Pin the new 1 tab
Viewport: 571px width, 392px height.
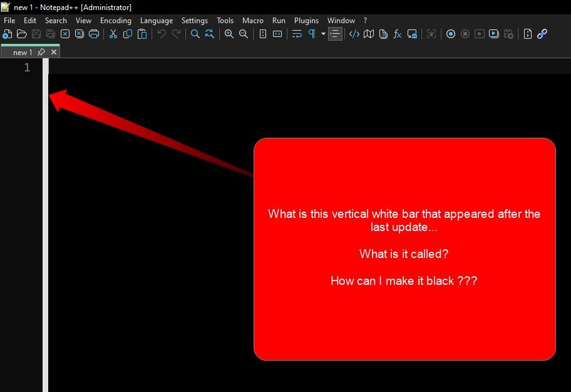(41, 53)
